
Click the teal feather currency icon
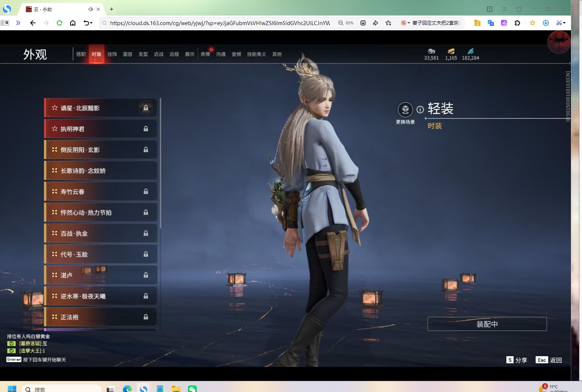470,51
